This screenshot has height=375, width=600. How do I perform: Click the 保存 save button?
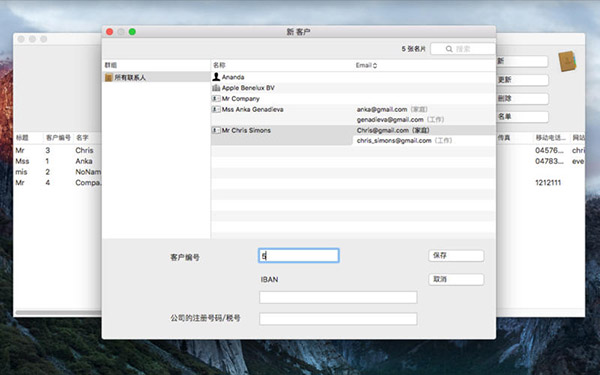coord(456,256)
